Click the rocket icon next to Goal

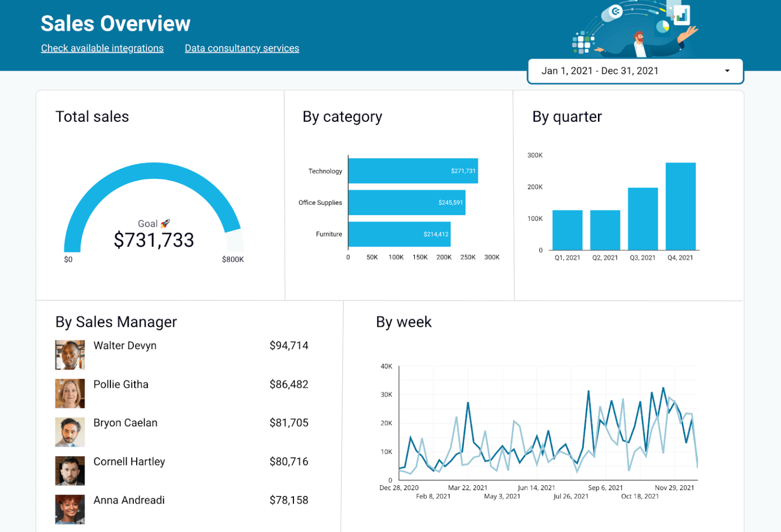(x=164, y=223)
